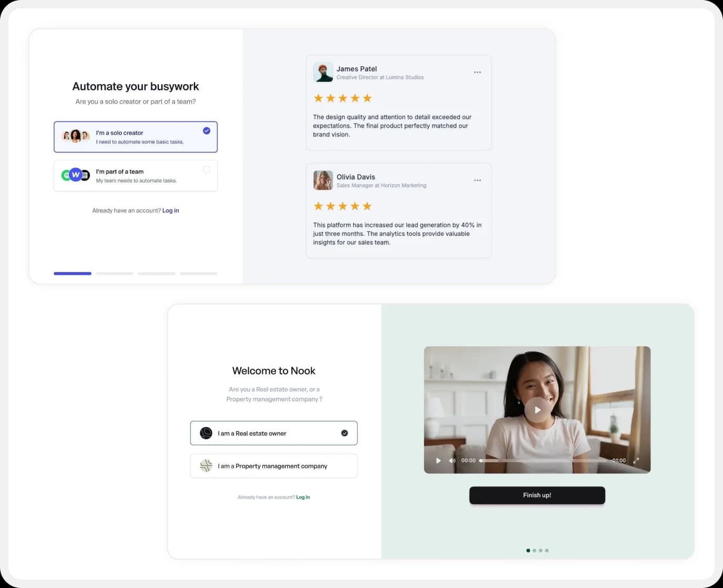
Task: Open the options menu on Olivia Davis's review
Action: tap(477, 180)
